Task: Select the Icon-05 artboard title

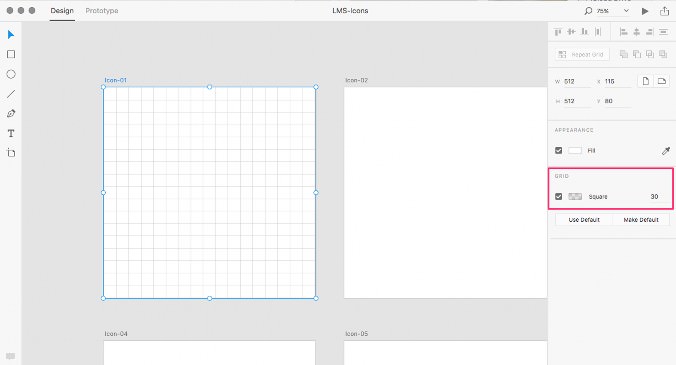Action: pos(357,334)
